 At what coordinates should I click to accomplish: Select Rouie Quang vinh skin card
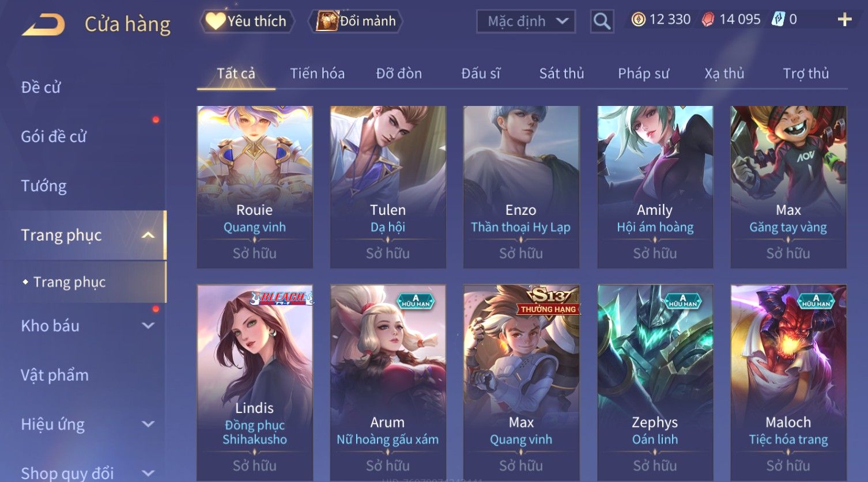255,187
